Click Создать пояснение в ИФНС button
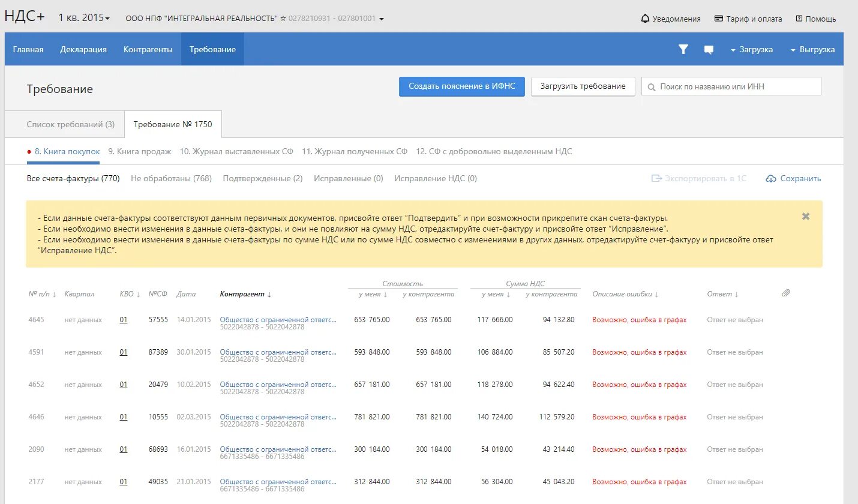Screen dimensions: 858x504 coord(462,86)
